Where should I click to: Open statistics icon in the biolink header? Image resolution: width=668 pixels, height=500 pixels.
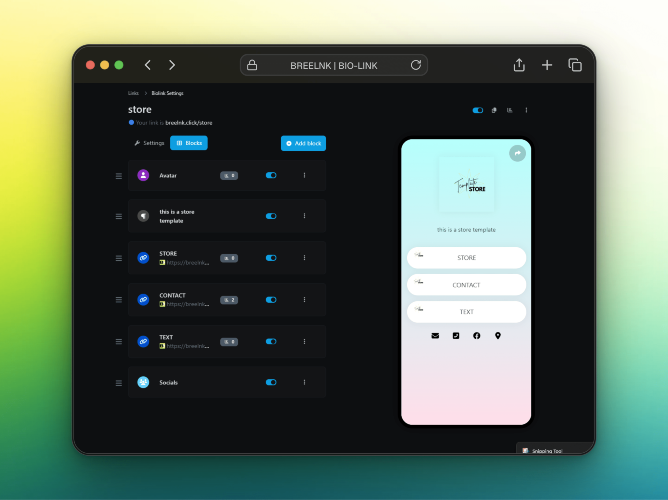click(510, 110)
